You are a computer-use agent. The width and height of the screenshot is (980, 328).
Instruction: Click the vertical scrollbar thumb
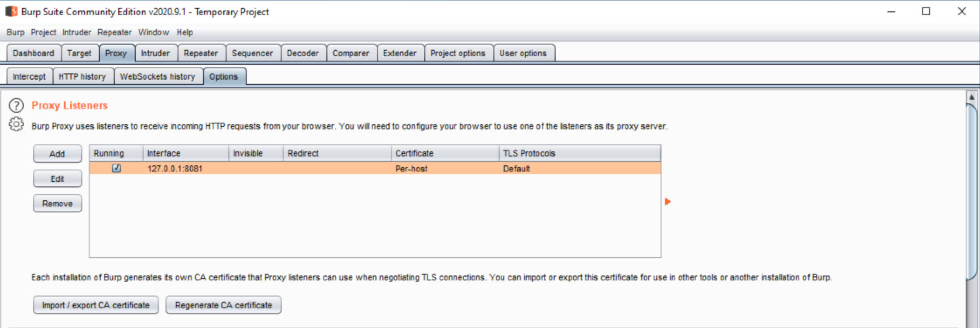972,192
